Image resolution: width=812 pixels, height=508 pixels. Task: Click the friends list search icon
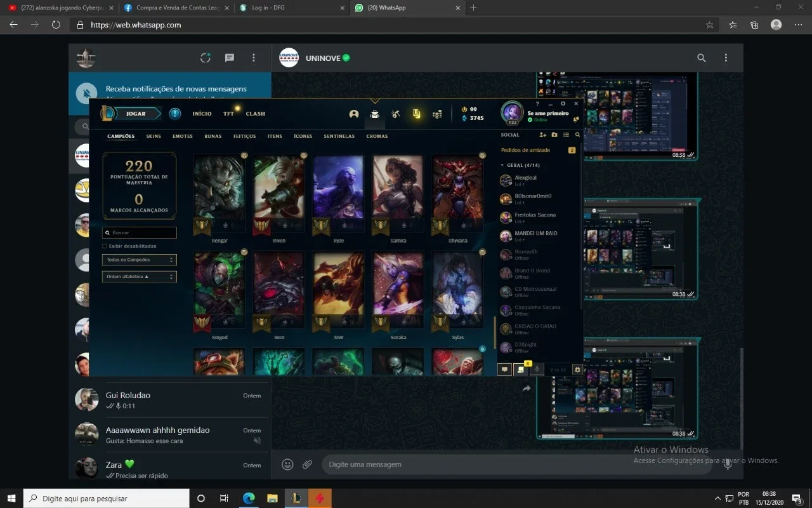pos(577,135)
